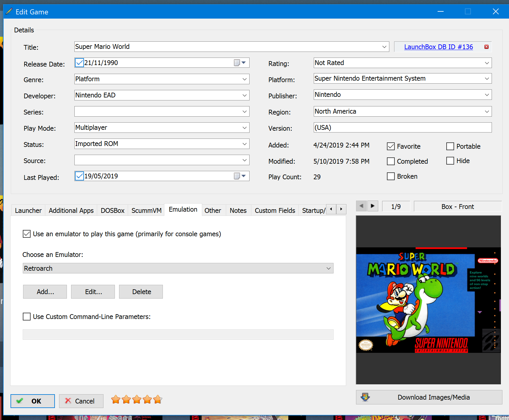The height and width of the screenshot is (420, 509).
Task: Open the Custom Fields tab
Action: 275,210
